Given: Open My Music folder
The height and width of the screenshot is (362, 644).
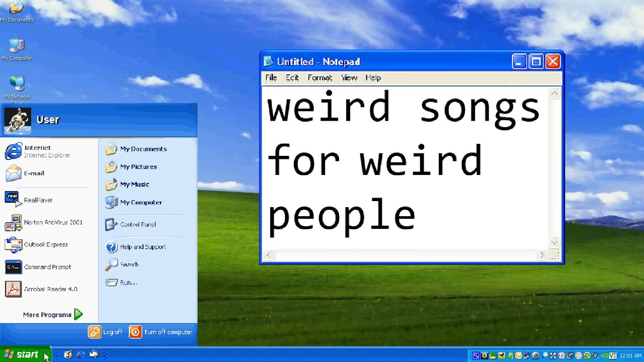Looking at the screenshot, I should 127,185.
